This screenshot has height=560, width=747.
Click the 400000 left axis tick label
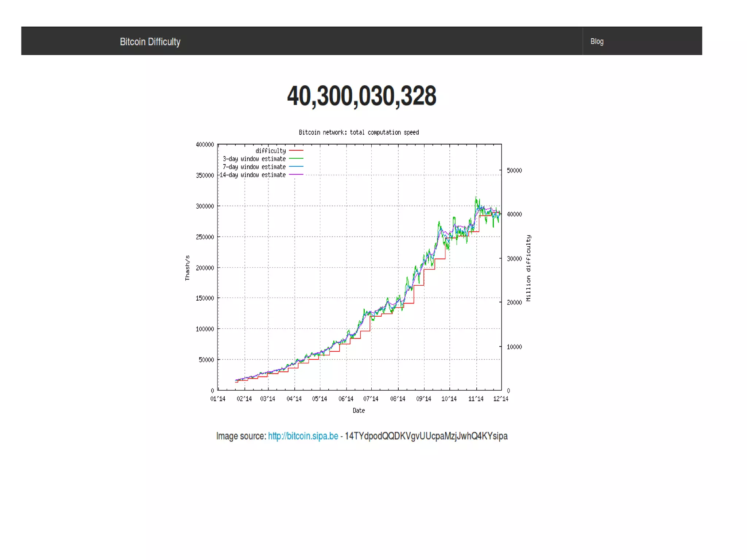[x=205, y=144]
